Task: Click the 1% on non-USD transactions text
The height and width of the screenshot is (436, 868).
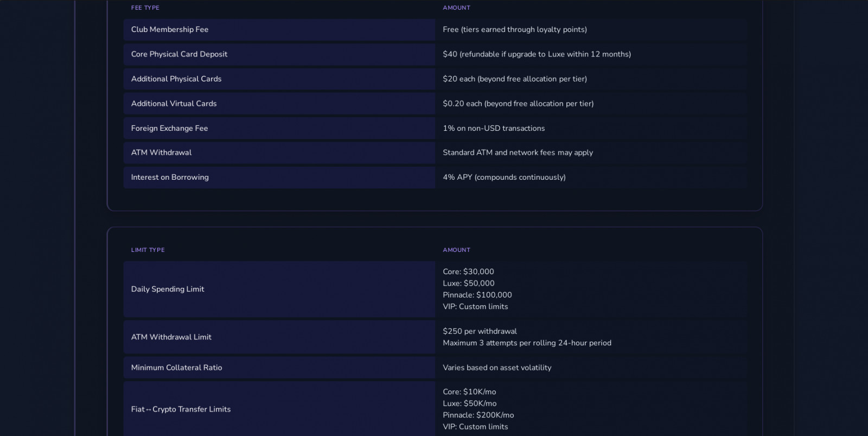Action: 494,128
